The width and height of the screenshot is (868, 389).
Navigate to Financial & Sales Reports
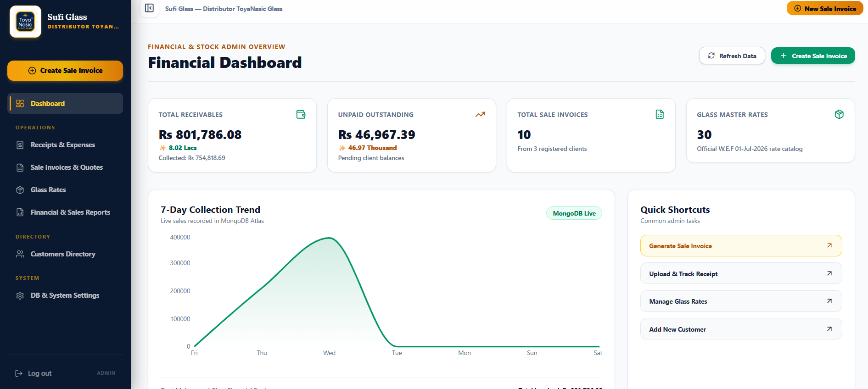[65, 212]
